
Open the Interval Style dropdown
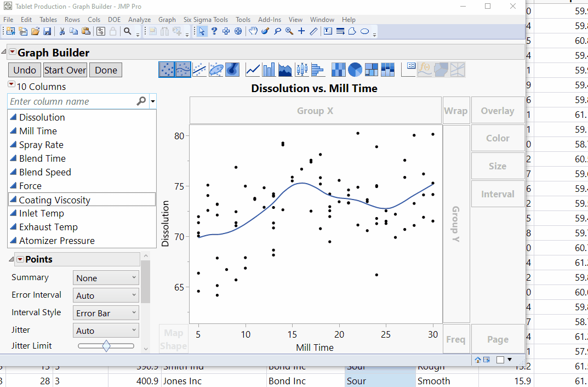point(105,312)
